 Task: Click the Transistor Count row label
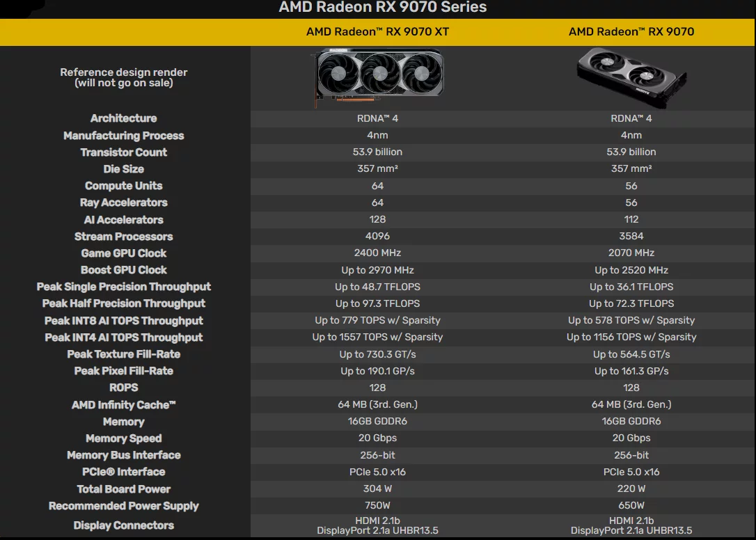point(123,152)
